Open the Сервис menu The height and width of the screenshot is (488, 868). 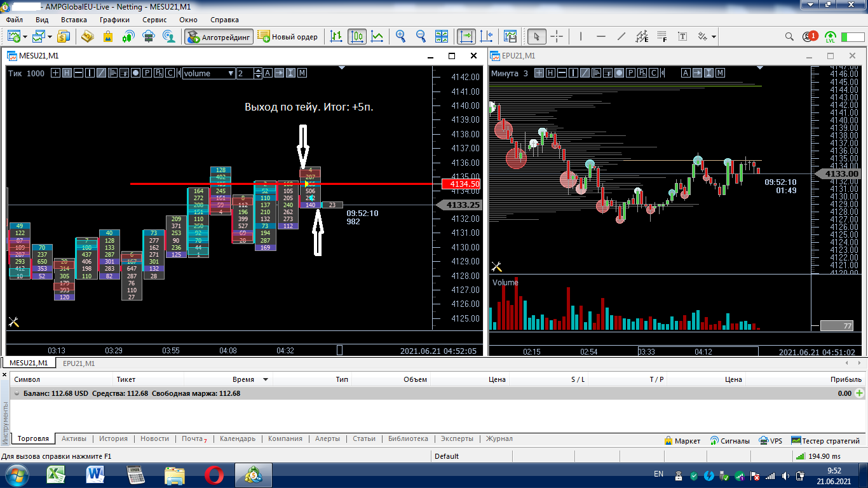[154, 20]
